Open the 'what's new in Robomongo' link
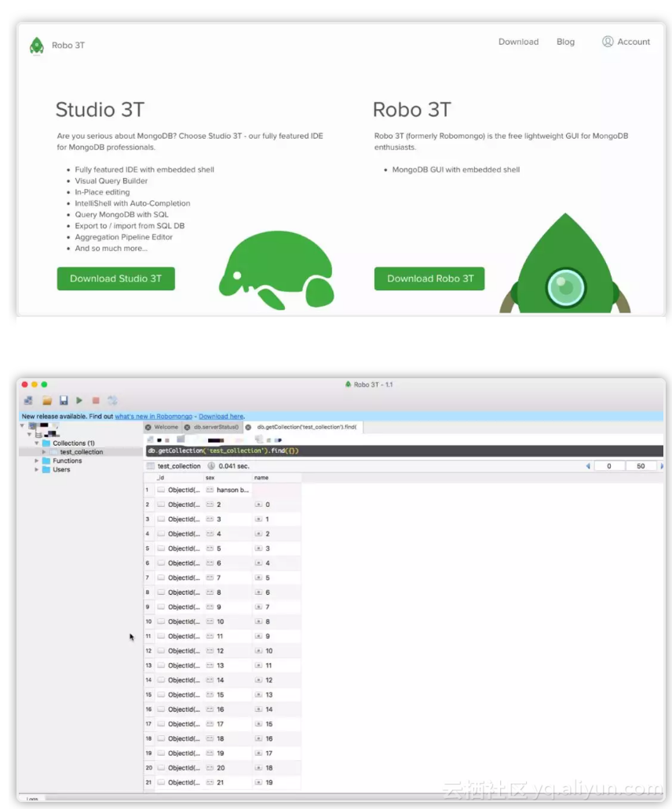The height and width of the screenshot is (809, 672). click(153, 417)
